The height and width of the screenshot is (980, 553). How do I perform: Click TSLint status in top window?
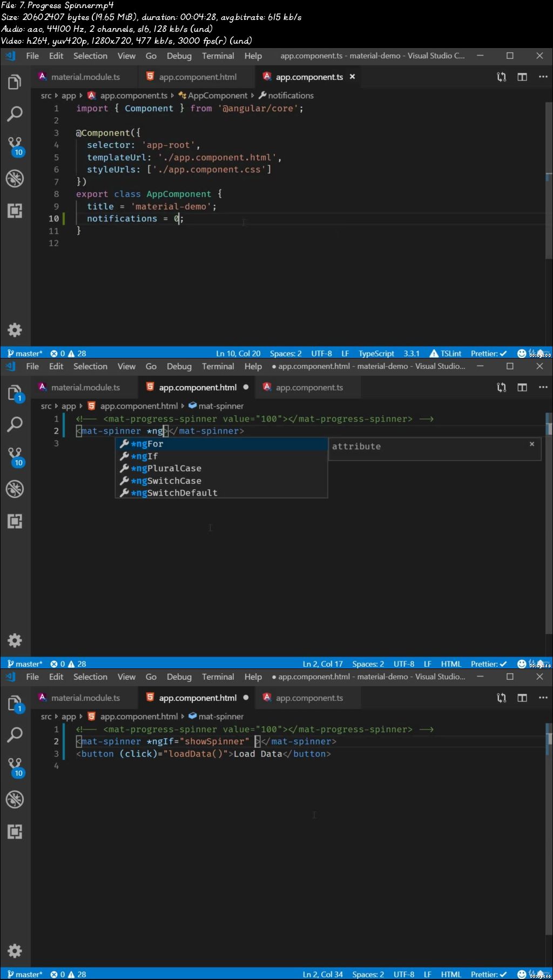[446, 354]
